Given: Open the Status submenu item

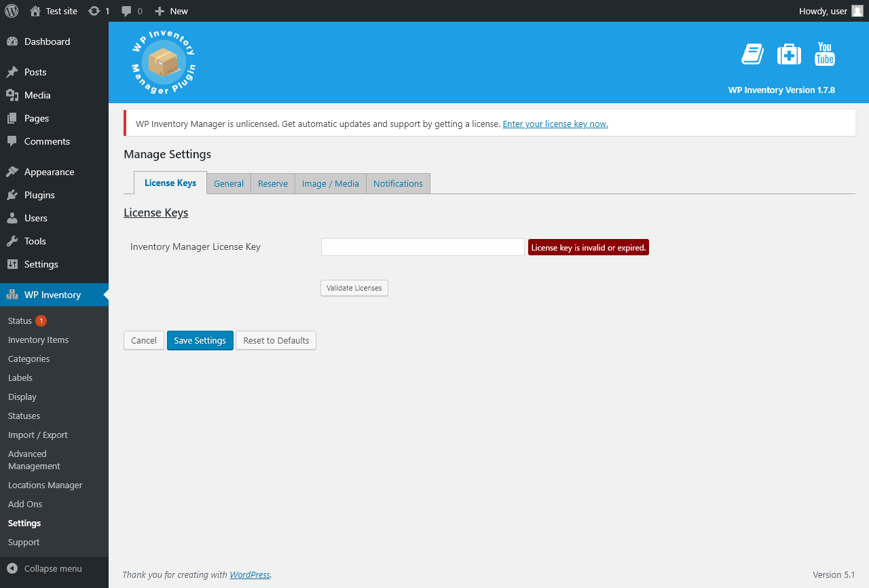Looking at the screenshot, I should (x=54, y=320).
